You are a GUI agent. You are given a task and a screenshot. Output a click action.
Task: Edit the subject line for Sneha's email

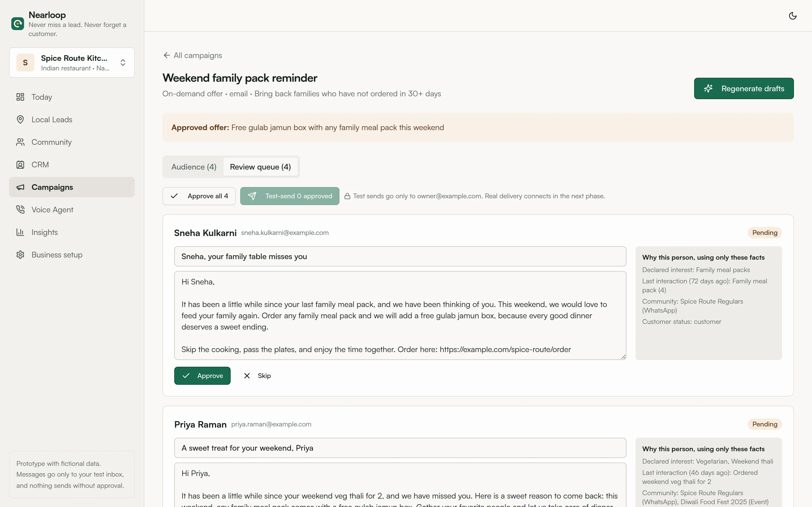pos(400,257)
